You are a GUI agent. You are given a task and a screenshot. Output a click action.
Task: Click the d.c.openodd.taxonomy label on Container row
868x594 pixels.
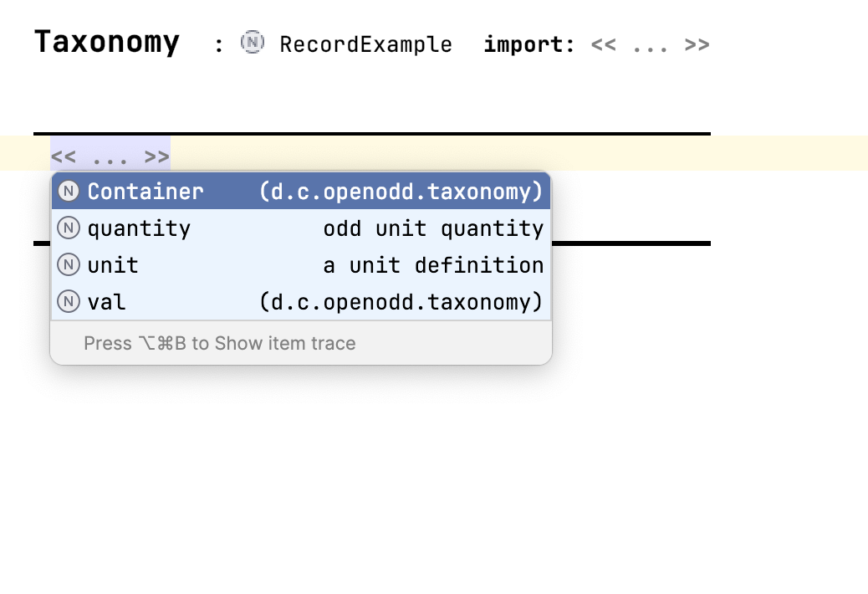401,191
